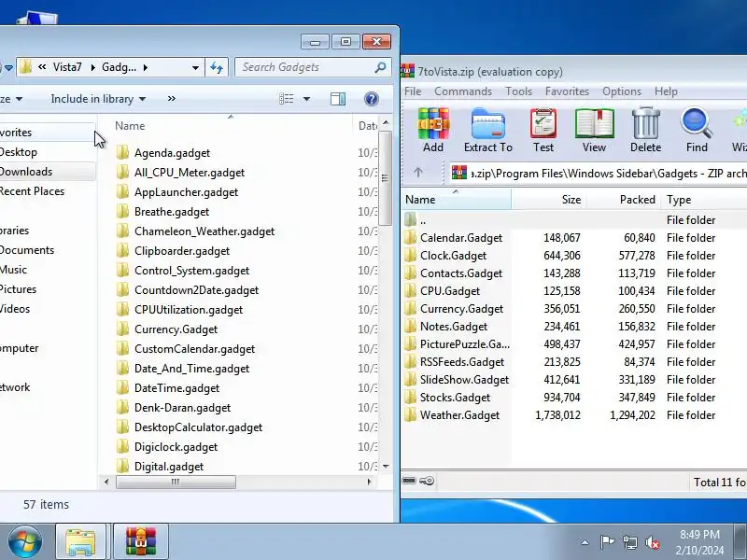Show more Explorer toolbar commands chevron
The height and width of the screenshot is (560, 747).
pyautogui.click(x=172, y=99)
